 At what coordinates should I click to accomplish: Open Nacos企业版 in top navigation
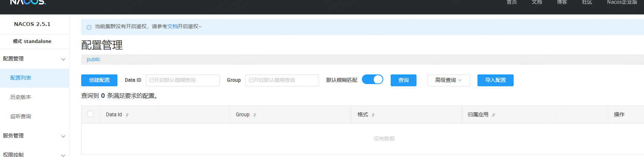coord(622,2)
